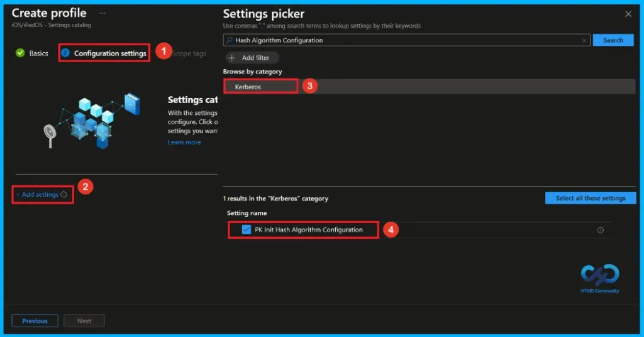The height and width of the screenshot is (337, 644).
Task: Click the Setting name column header
Action: click(x=247, y=213)
